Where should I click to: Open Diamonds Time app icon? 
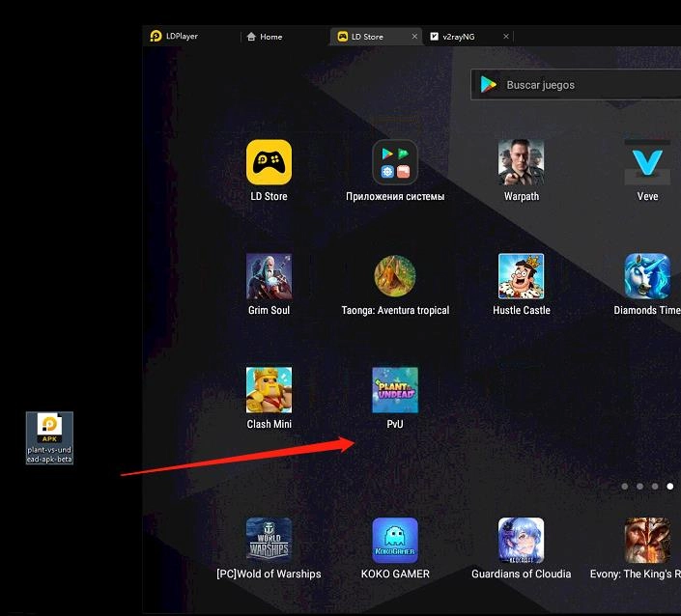tap(647, 276)
